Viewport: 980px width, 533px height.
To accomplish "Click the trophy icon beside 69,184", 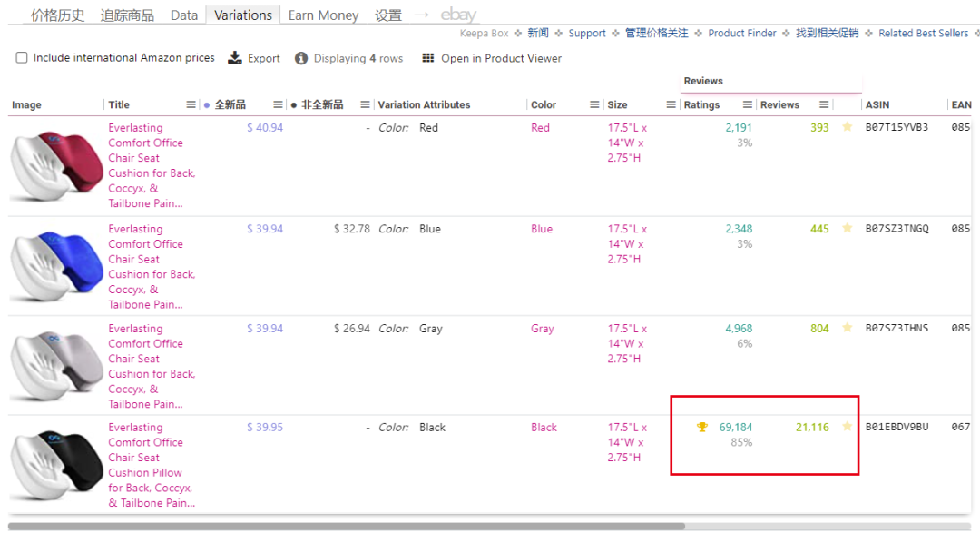I will [701, 428].
